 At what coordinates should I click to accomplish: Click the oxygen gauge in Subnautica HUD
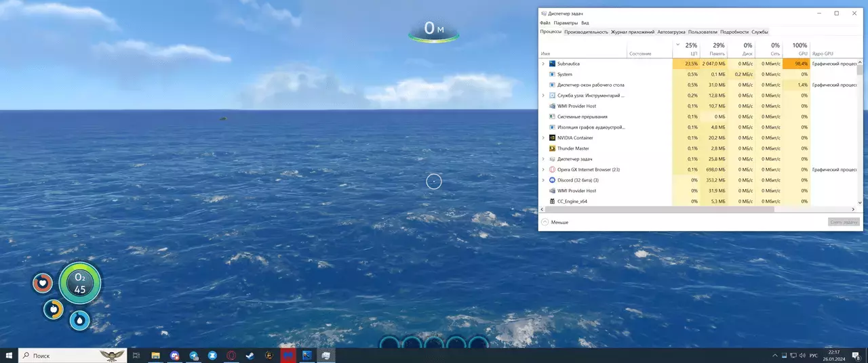[80, 283]
